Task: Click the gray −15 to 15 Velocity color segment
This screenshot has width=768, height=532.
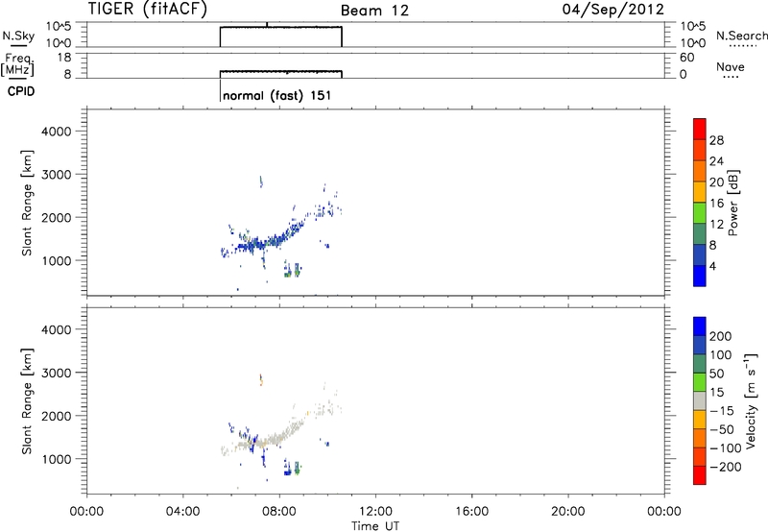Action: pyautogui.click(x=700, y=400)
